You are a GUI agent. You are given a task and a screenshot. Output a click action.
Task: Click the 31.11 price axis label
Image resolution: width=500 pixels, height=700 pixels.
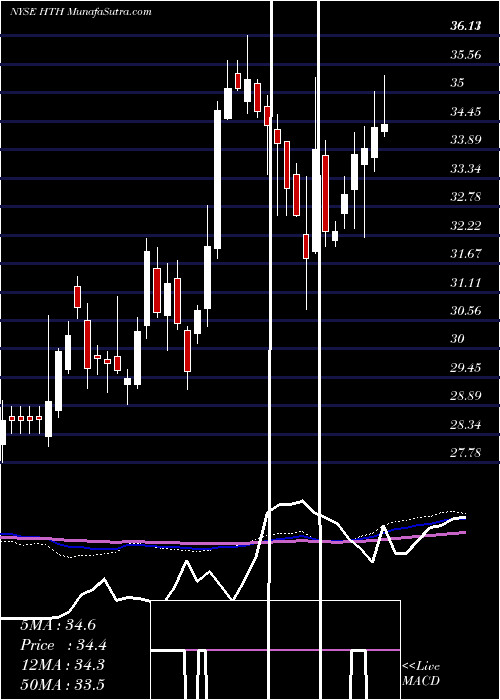[x=466, y=283]
